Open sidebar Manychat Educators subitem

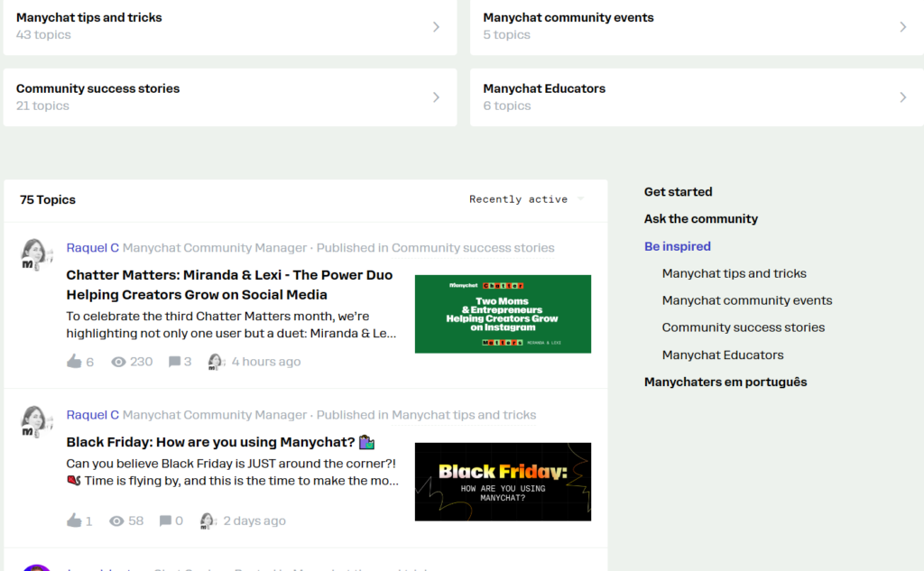tap(723, 355)
